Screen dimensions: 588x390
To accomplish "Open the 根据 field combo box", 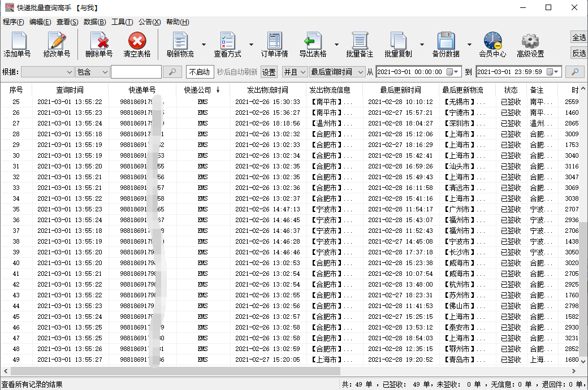I will pos(47,72).
